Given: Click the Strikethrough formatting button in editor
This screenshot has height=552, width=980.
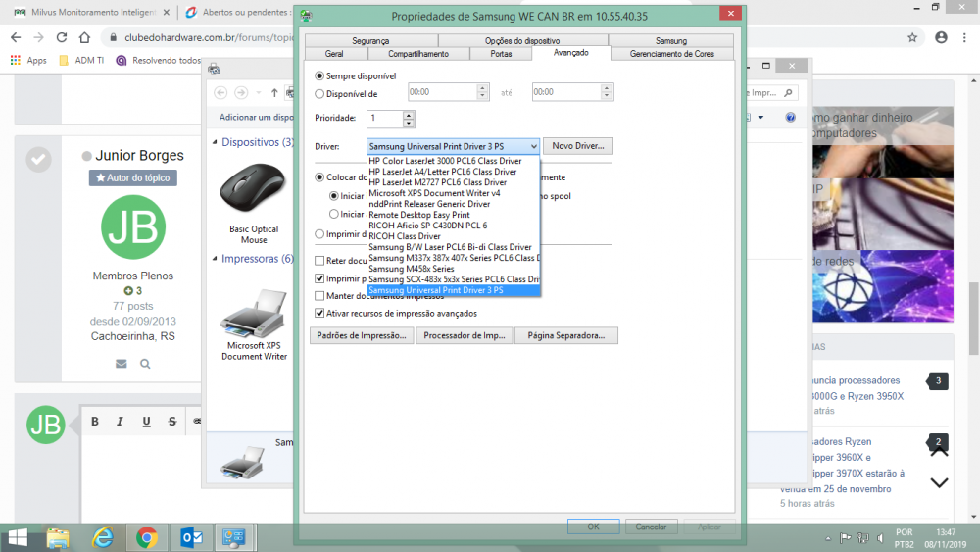Looking at the screenshot, I should click(171, 422).
